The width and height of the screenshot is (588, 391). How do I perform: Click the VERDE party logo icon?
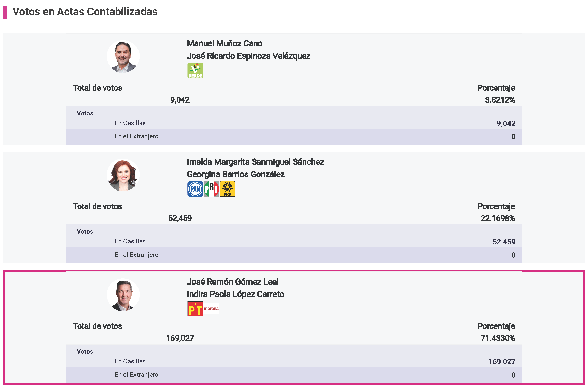[195, 70]
